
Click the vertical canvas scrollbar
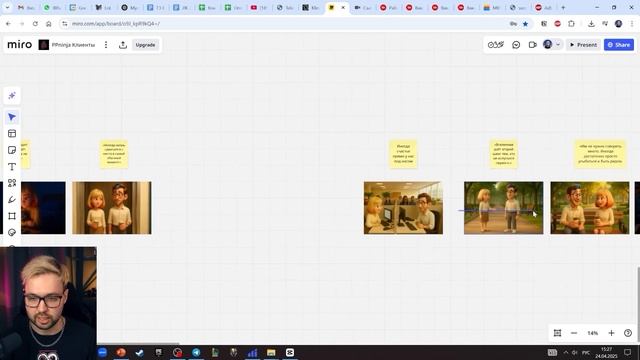point(638,304)
